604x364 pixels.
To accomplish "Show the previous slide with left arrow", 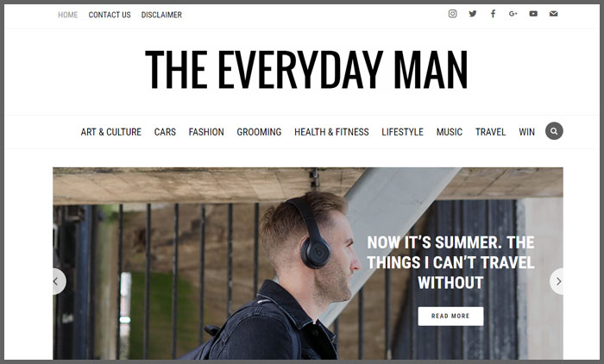I will pos(59,281).
